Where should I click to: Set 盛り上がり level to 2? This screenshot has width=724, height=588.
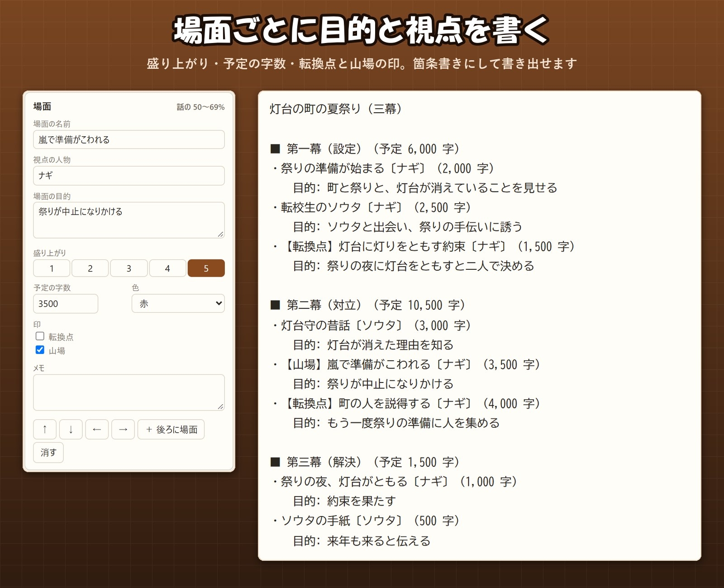pyautogui.click(x=90, y=268)
